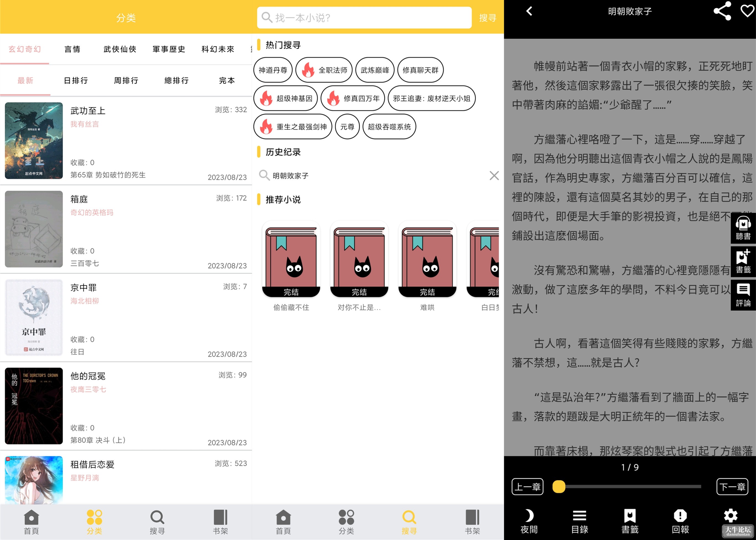
Task: Select the 元尊 hot search tag
Action: tap(347, 127)
